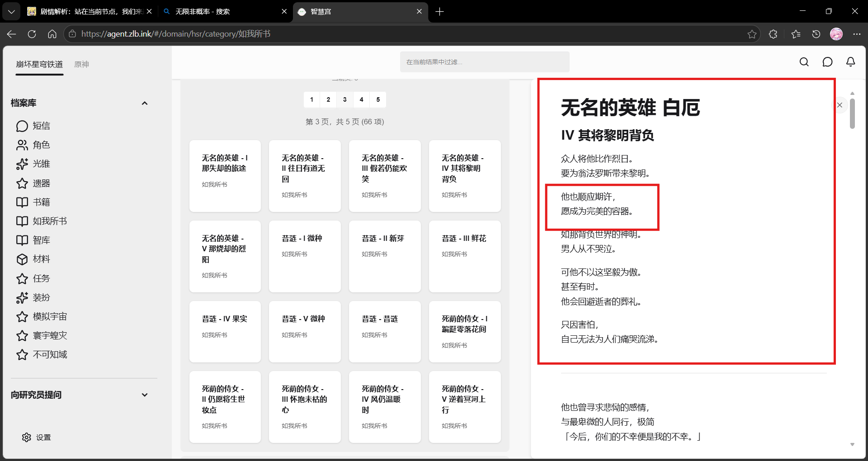Open the 任务 missions star icon
The image size is (868, 461).
click(22, 278)
